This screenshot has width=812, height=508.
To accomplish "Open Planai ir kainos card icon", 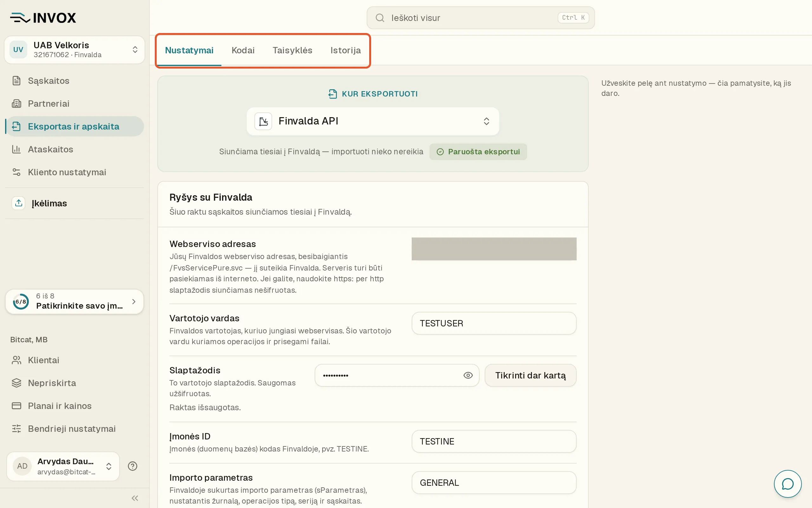I will point(16,406).
